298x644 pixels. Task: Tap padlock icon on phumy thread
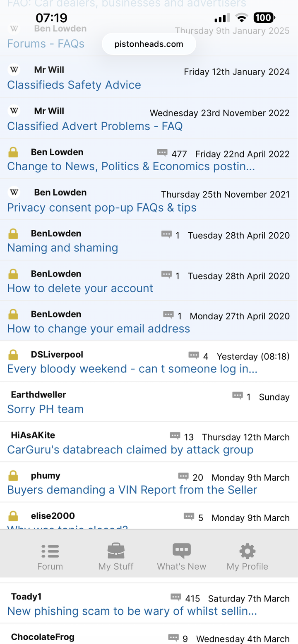(13, 476)
